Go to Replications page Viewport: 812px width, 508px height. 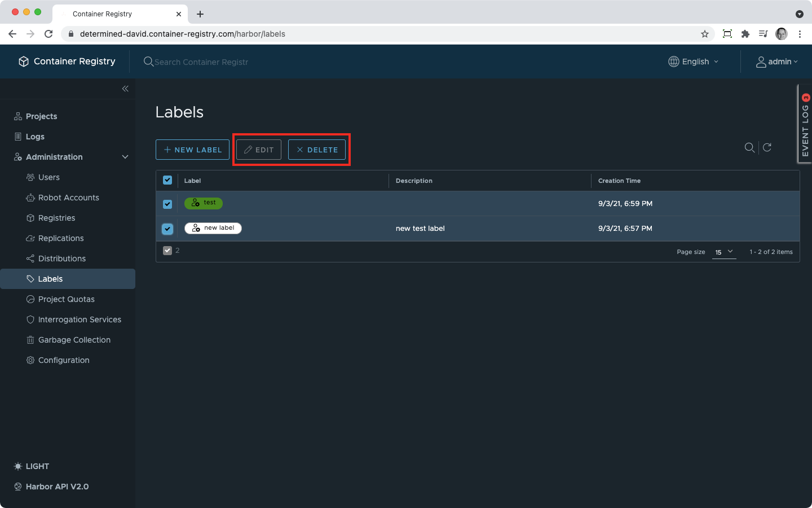click(61, 238)
